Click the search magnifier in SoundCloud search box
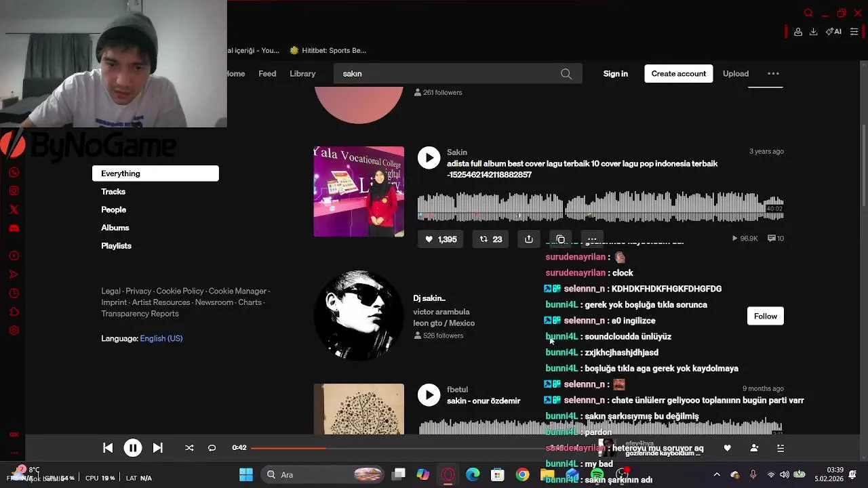The height and width of the screenshot is (488, 868). pyautogui.click(x=566, y=74)
